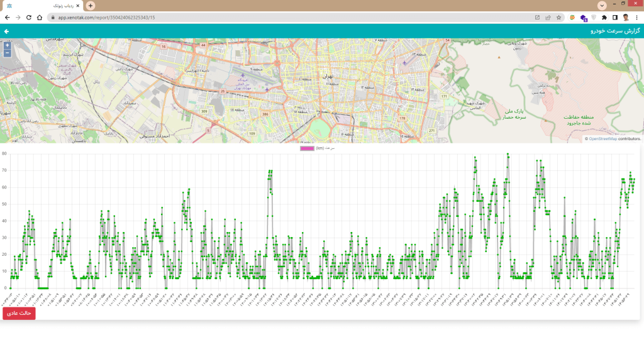
Task: Click the white back arrow in teal header
Action: [x=7, y=31]
